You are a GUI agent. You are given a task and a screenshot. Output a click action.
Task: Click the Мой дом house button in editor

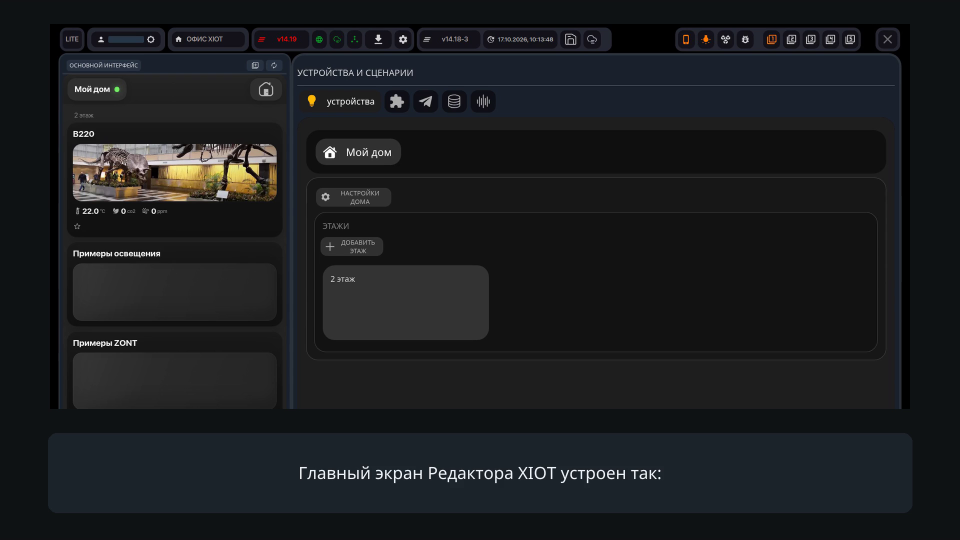[x=358, y=152]
